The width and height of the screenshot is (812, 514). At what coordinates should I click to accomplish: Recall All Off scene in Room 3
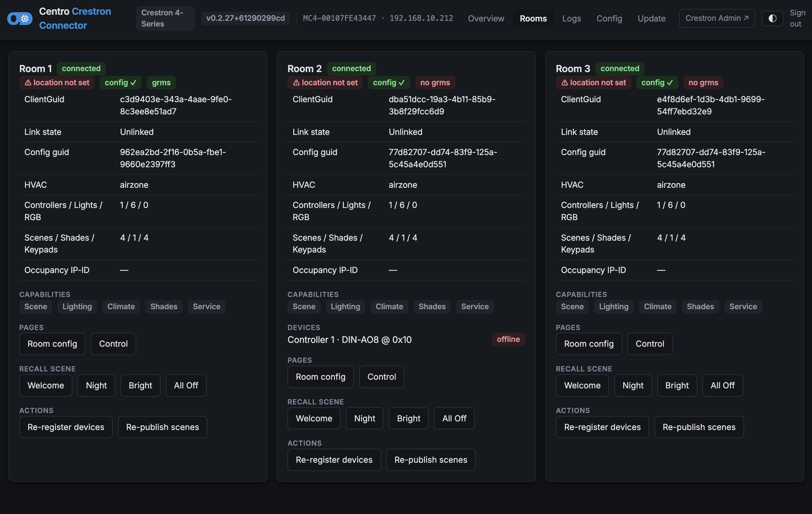click(723, 386)
